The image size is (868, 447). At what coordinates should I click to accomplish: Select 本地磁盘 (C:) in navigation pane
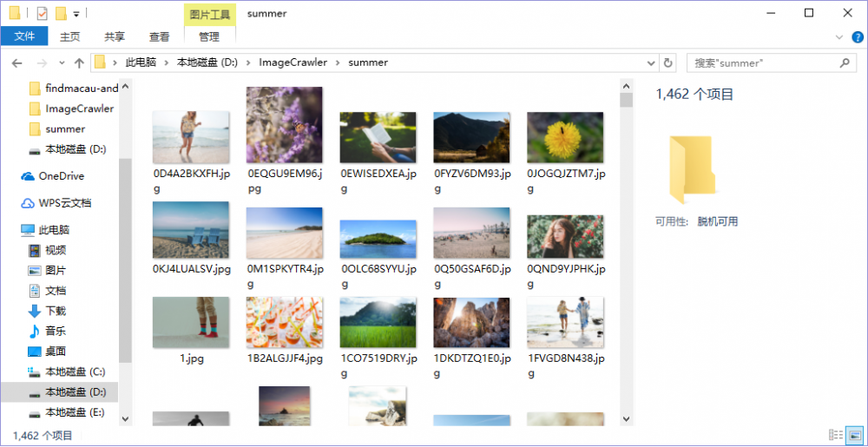click(67, 371)
